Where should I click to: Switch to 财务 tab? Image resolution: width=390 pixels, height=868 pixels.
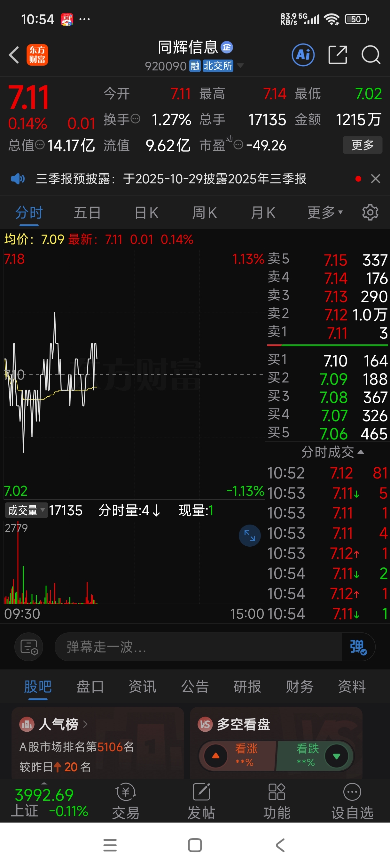[300, 687]
